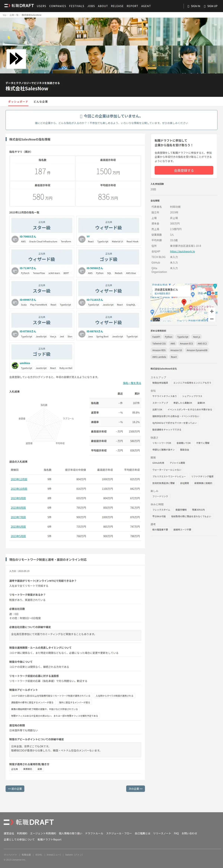Zoom in the map with plus button

pos(211,311)
